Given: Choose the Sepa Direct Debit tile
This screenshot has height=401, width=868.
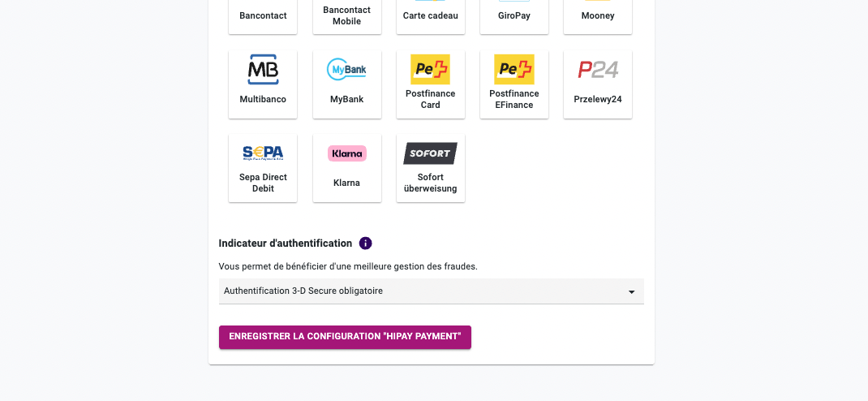Looking at the screenshot, I should [x=263, y=168].
